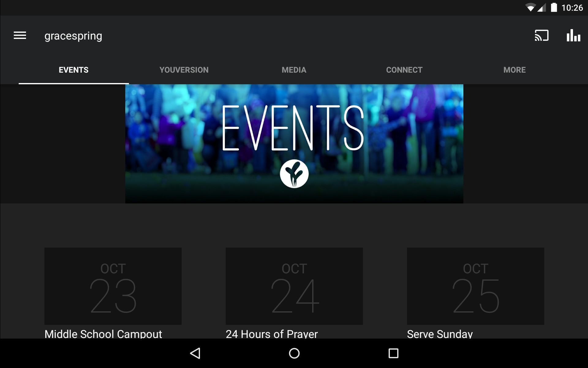The image size is (588, 368).
Task: Open the hamburger navigation menu
Action: (x=20, y=36)
